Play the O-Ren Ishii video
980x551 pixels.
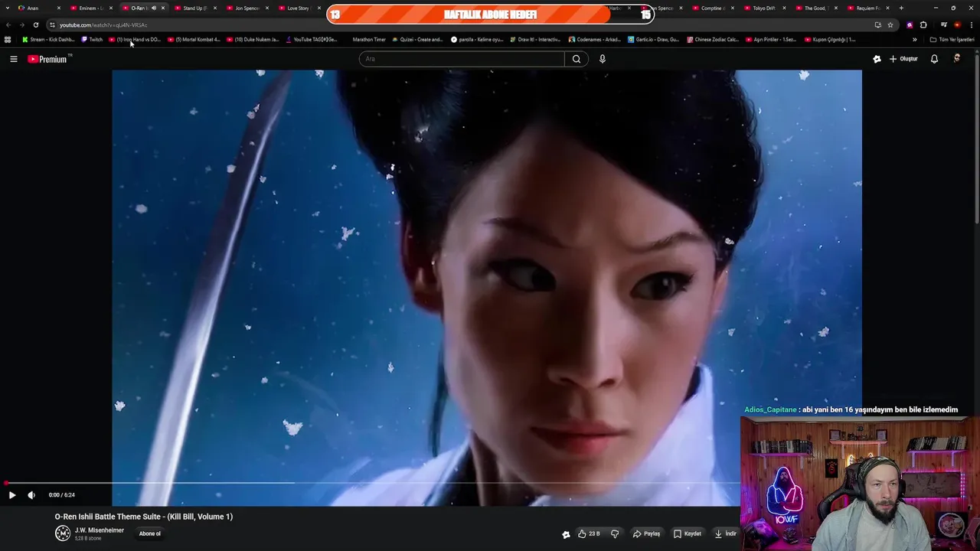click(11, 495)
